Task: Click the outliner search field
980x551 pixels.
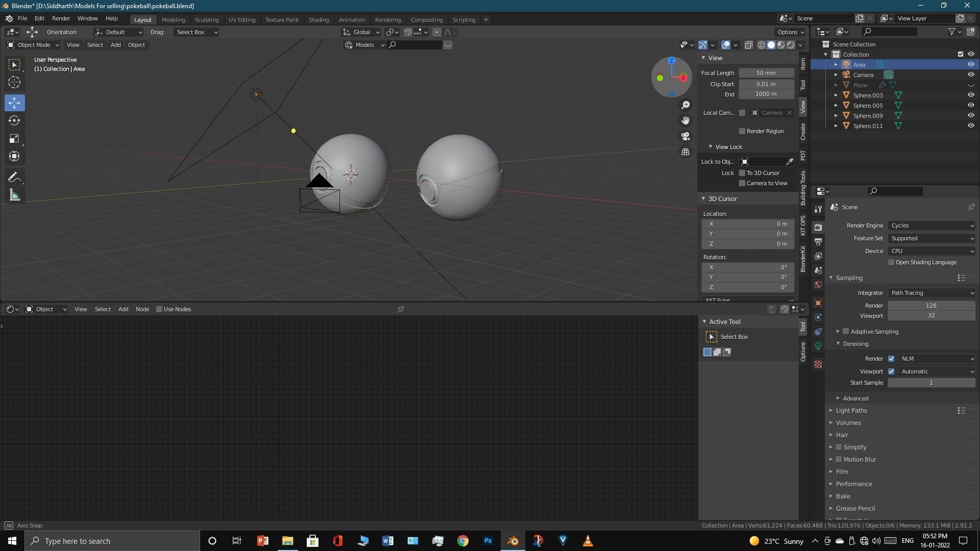Action: pyautogui.click(x=889, y=32)
